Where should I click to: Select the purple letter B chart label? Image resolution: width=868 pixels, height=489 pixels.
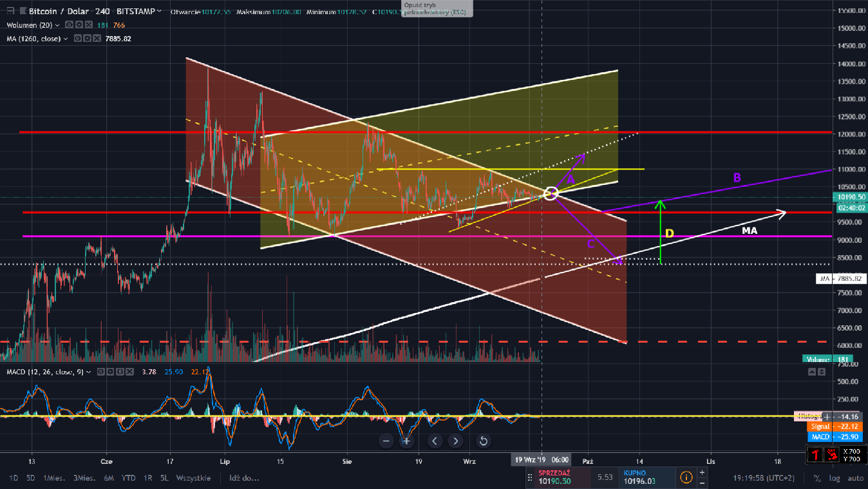coord(737,177)
